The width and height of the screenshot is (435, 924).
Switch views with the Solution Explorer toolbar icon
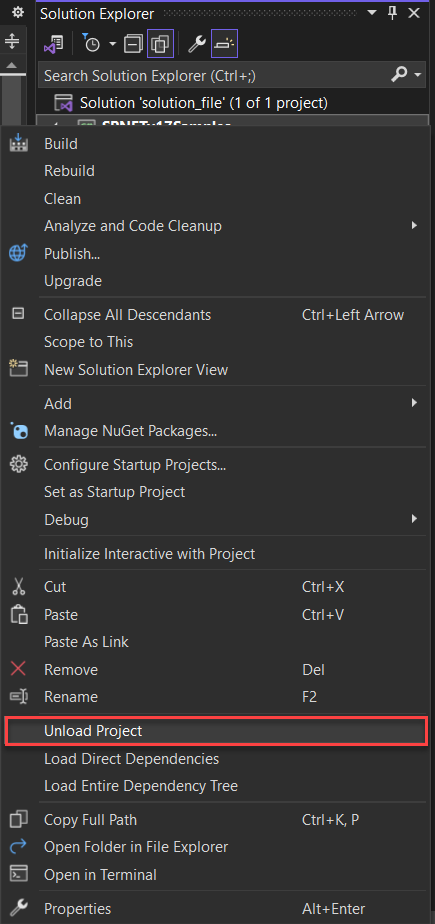click(x=54, y=44)
